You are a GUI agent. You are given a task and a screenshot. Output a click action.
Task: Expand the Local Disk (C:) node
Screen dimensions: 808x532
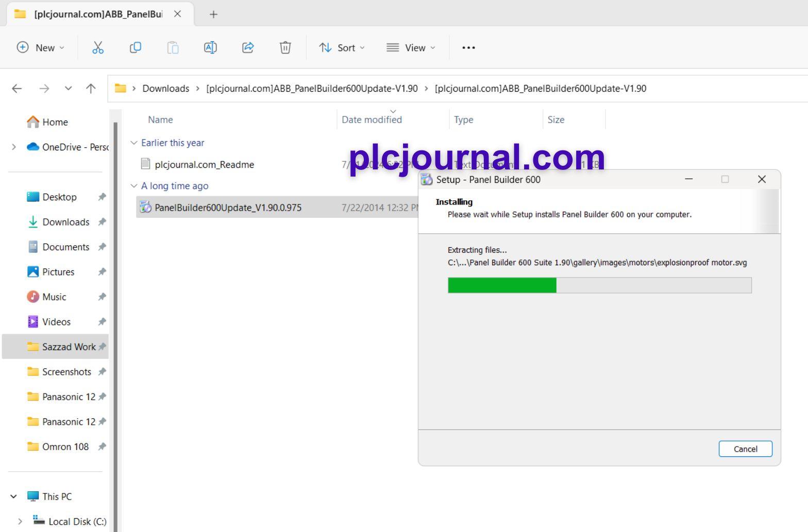(20, 521)
